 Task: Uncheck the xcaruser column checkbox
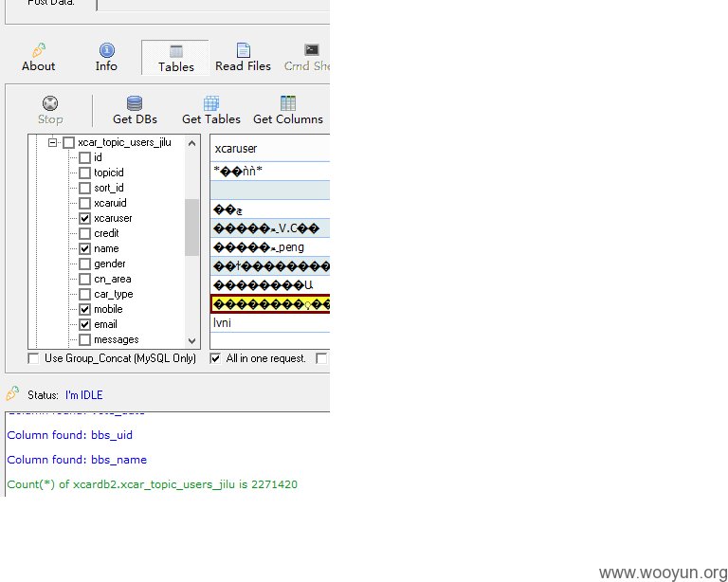[x=84, y=218]
